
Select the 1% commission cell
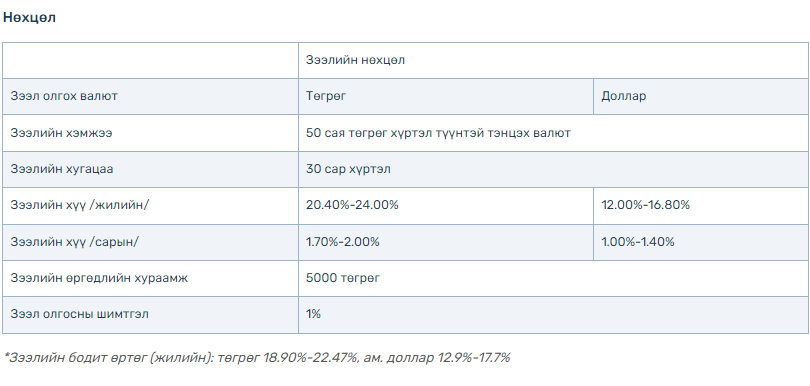tap(553, 315)
